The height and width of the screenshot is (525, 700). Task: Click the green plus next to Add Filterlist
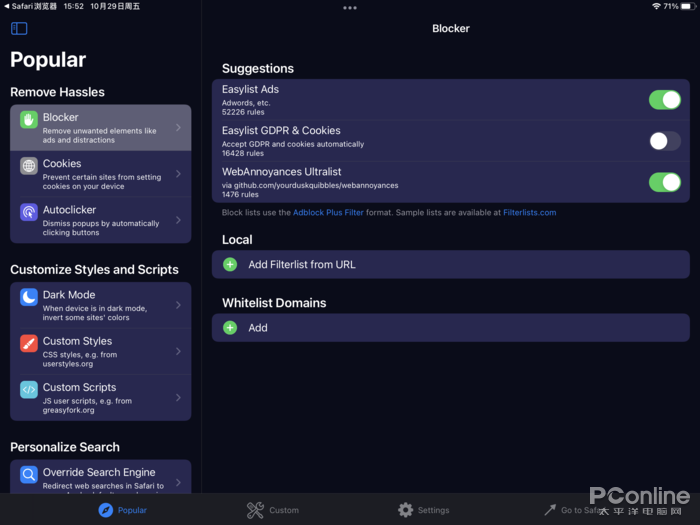(x=230, y=264)
